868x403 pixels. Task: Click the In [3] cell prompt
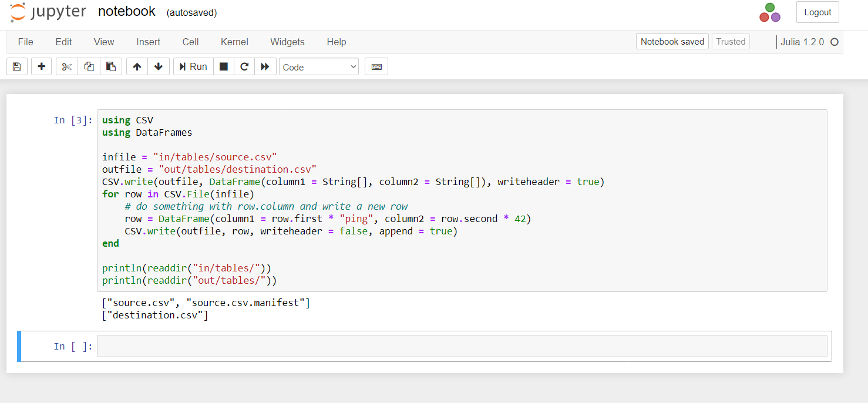(73, 120)
